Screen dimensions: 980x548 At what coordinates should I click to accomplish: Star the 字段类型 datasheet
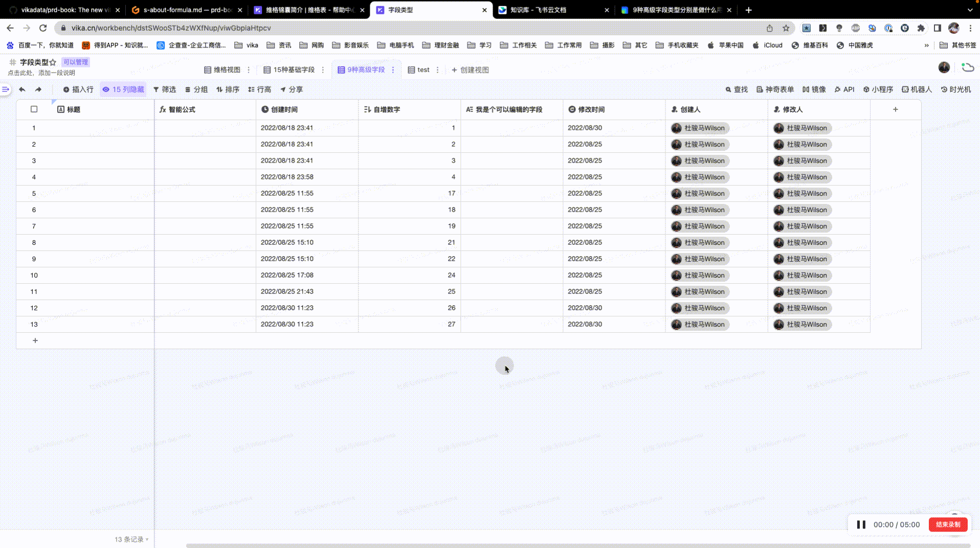[x=53, y=62]
